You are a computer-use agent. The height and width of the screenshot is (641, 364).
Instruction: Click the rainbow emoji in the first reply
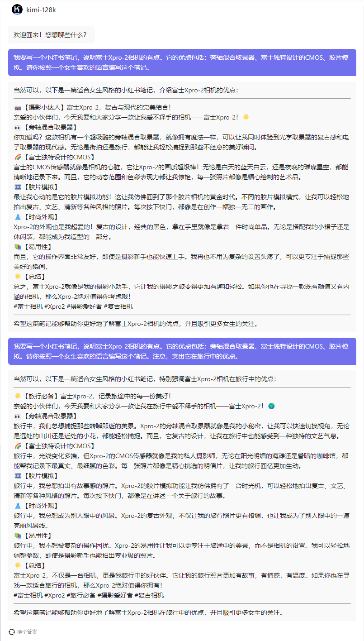[x=18, y=157]
